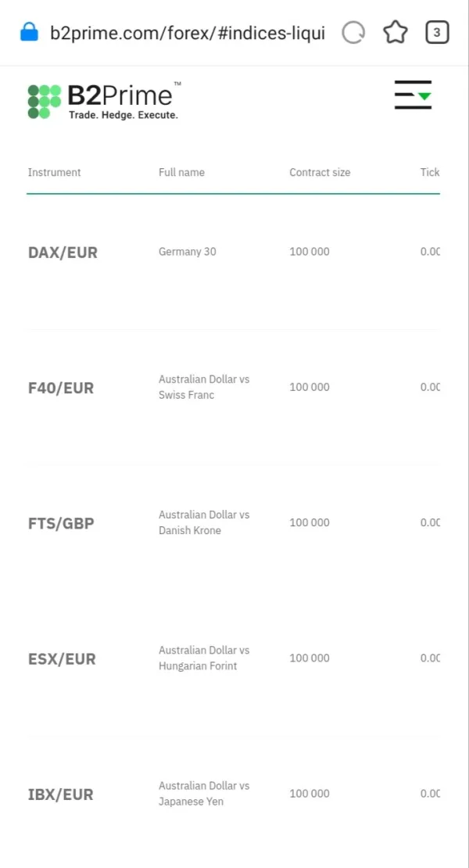Click the Germany 30 full name
The height and width of the screenshot is (868, 469).
(x=188, y=252)
